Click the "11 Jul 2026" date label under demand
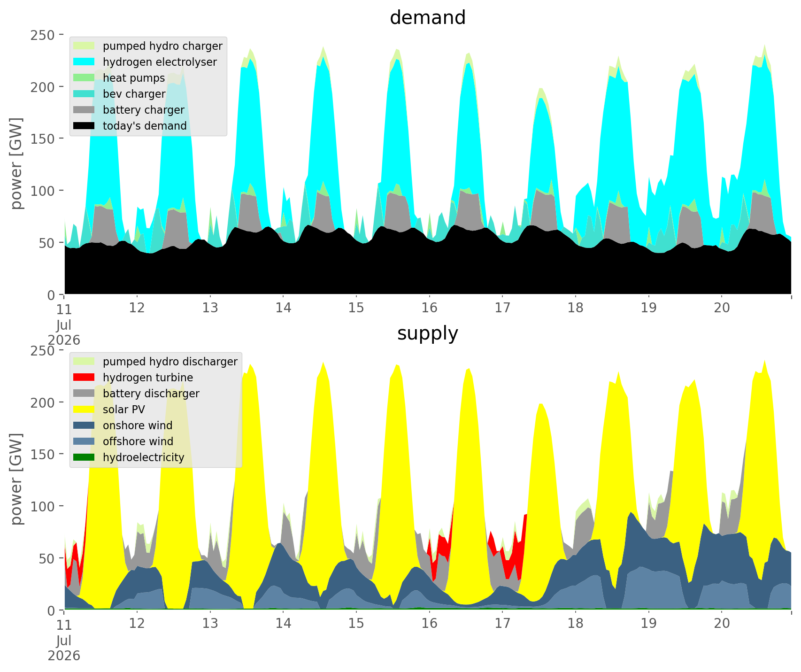 [64, 324]
